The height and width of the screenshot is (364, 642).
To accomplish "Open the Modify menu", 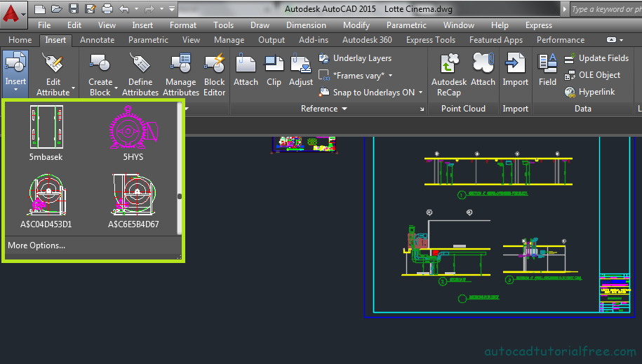I will click(x=356, y=25).
